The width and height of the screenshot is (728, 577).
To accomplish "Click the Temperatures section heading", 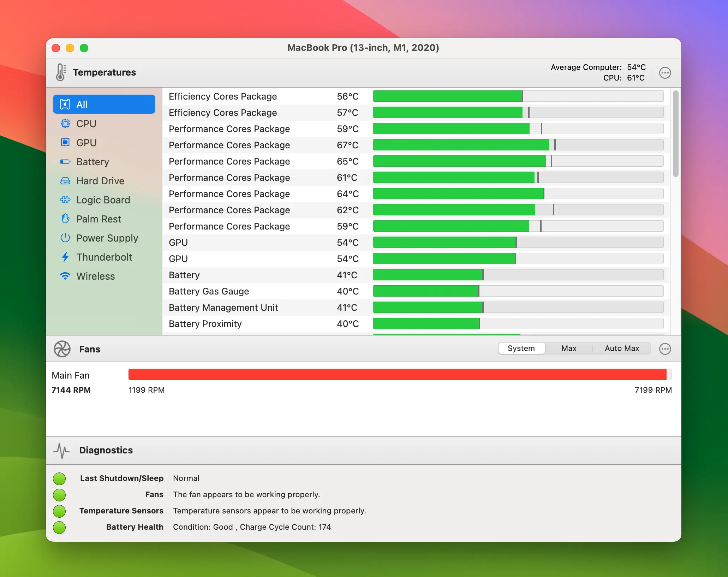I will pyautogui.click(x=104, y=72).
